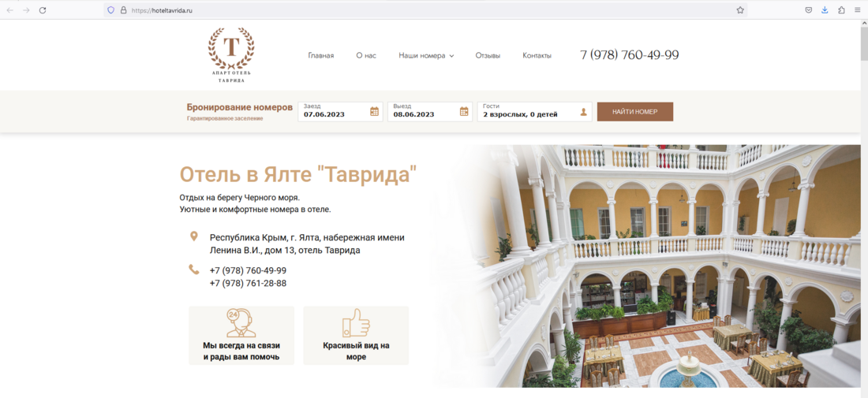Screen dimensions: 868x398
Task: Open the Pocket save icon
Action: 809,10
